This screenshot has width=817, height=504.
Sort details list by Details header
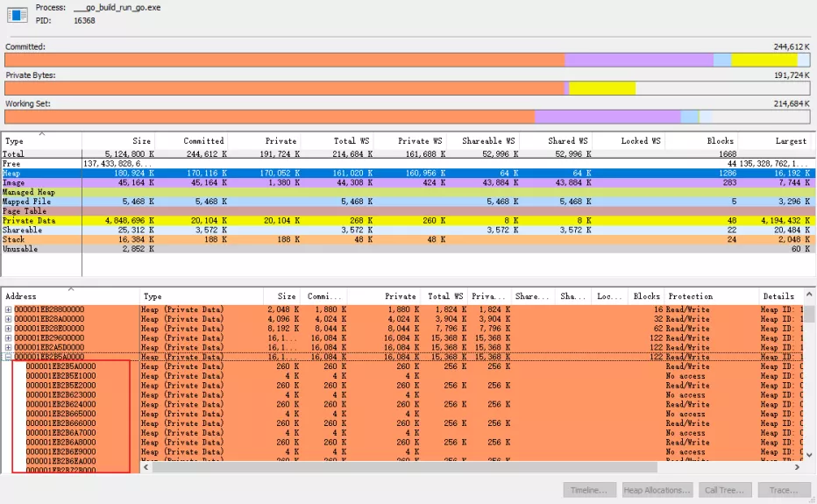[782, 296]
